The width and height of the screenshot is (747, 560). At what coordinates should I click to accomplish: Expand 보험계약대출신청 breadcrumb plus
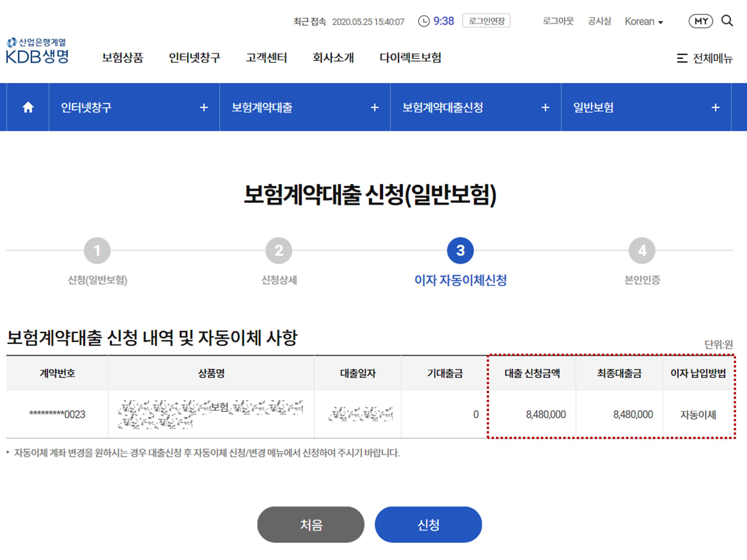[x=545, y=108]
